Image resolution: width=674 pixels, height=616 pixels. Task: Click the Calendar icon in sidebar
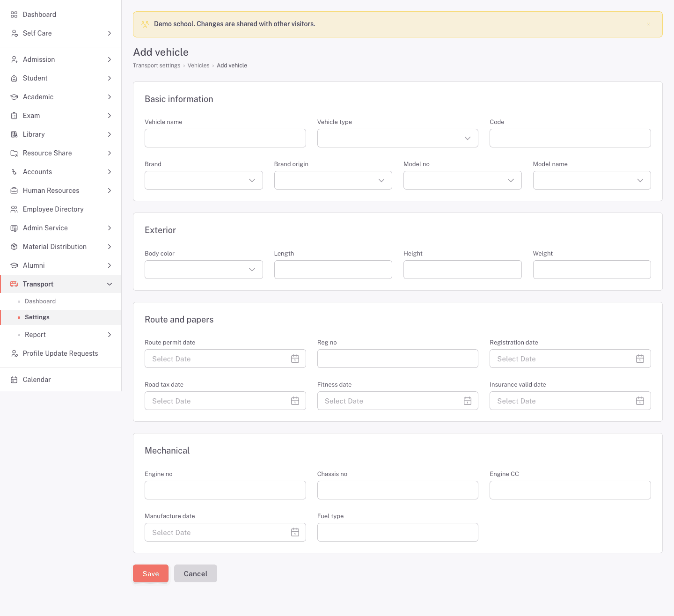pyautogui.click(x=14, y=380)
